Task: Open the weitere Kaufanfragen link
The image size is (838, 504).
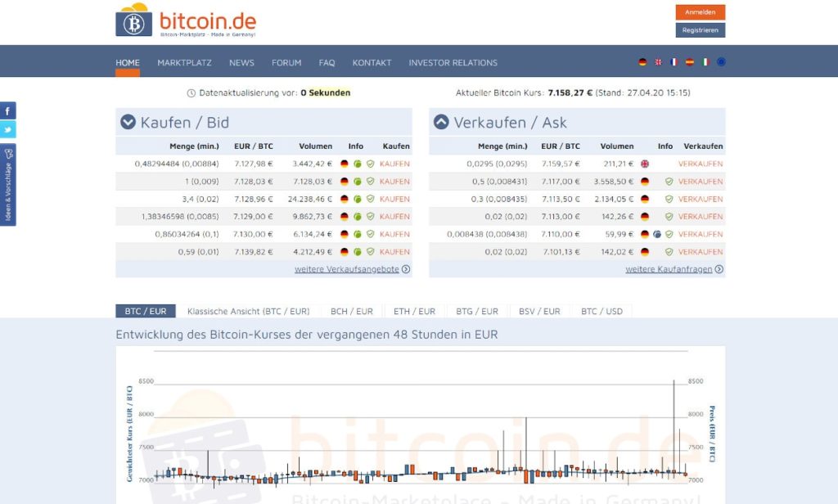Action: (669, 269)
